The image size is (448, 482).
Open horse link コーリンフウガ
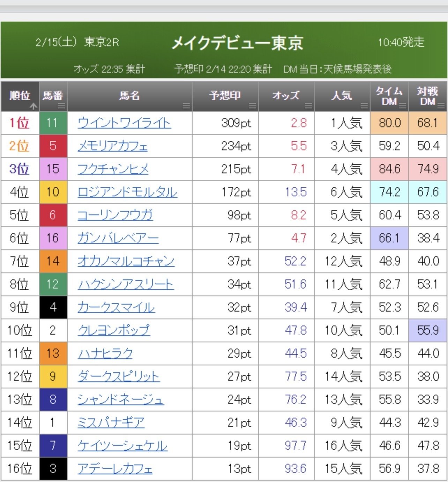coord(115,215)
